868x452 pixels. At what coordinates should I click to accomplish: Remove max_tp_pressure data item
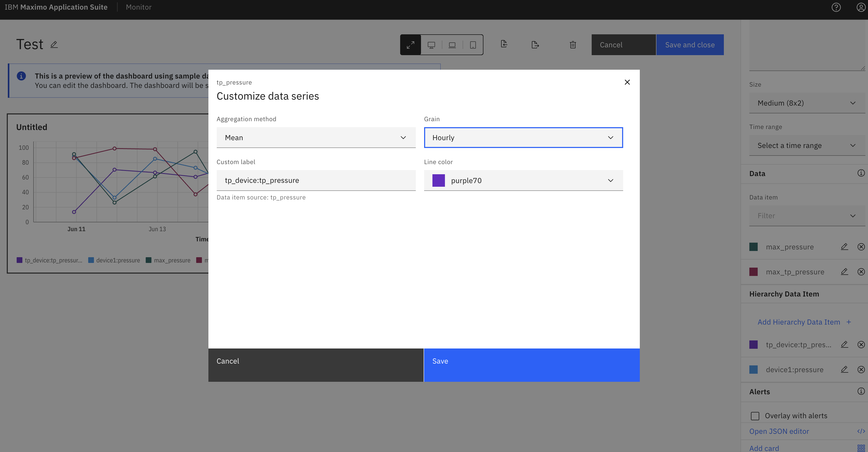pyautogui.click(x=861, y=272)
